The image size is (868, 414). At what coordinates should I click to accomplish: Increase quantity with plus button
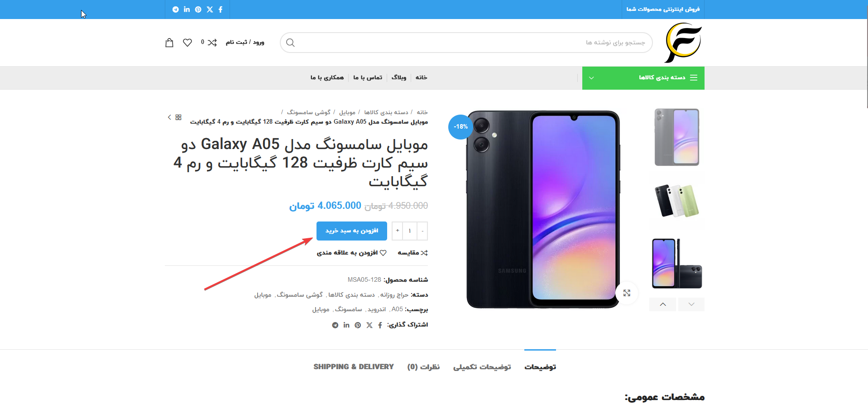point(398,231)
